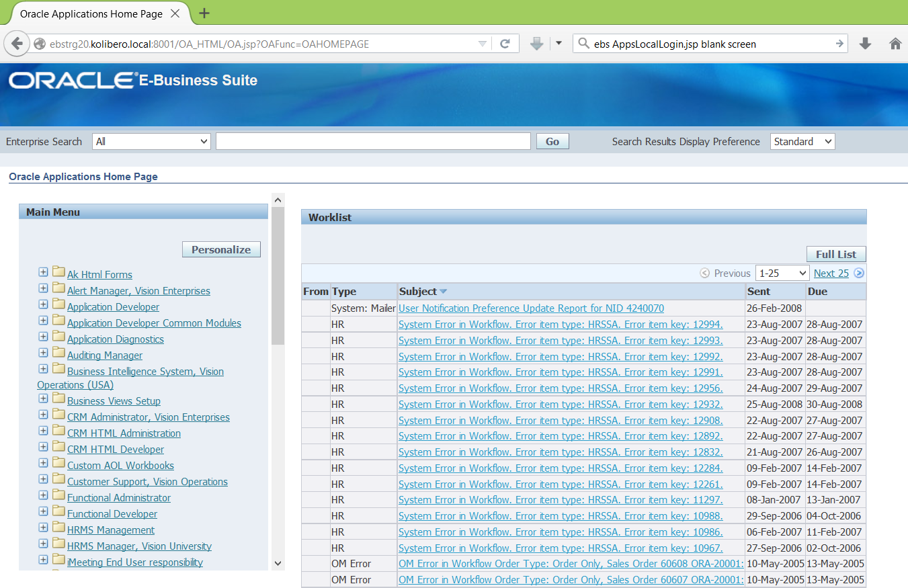Screen dimensions: 908x588
Task: Expand the Application Diagnostics node
Action: pyautogui.click(x=43, y=336)
